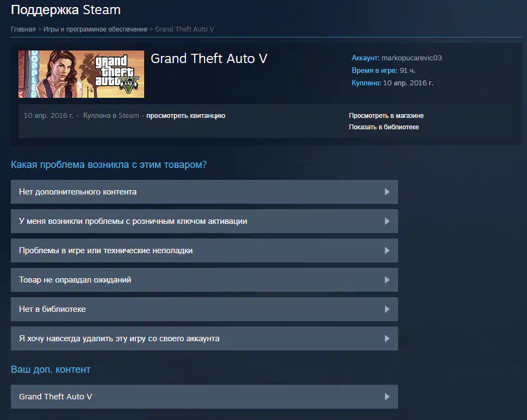The width and height of the screenshot is (527, 420).
Task: Click Куплено: 10 апр. 2016 г. text
Action: (x=392, y=83)
